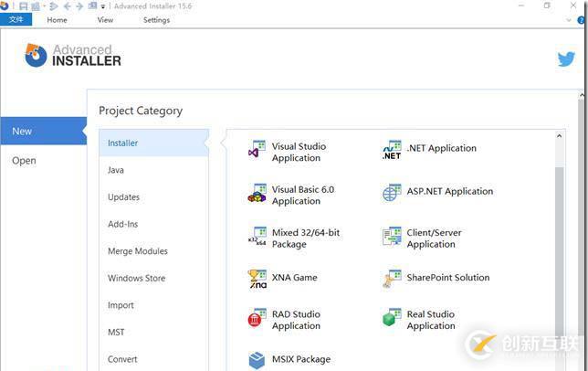Choose the RAD Studio Application icon
This screenshot has height=371, width=588.
point(257,317)
